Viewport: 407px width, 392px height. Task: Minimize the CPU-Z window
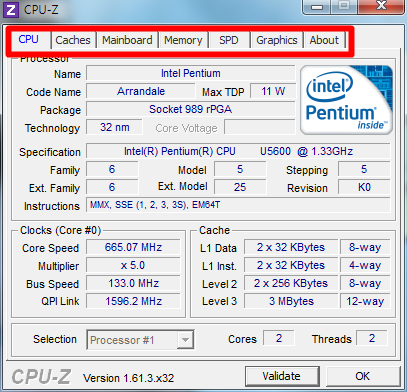[317, 7]
